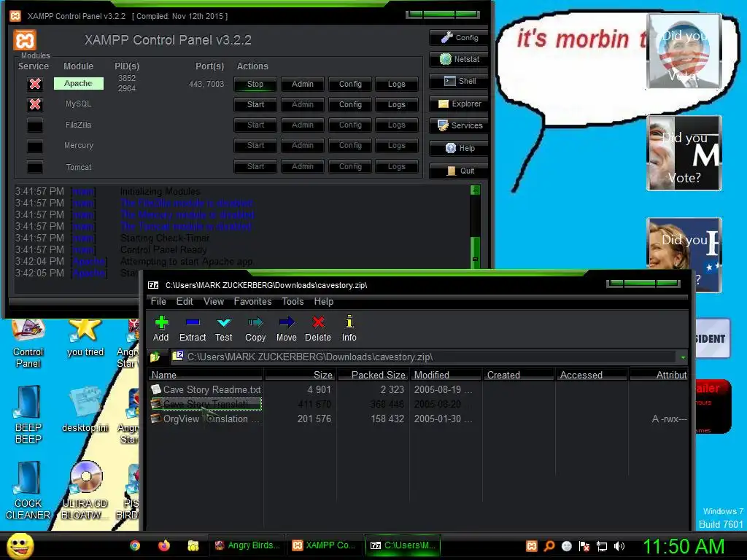This screenshot has height=560, width=747.
Task: Click the Apache module name label
Action: click(78, 83)
